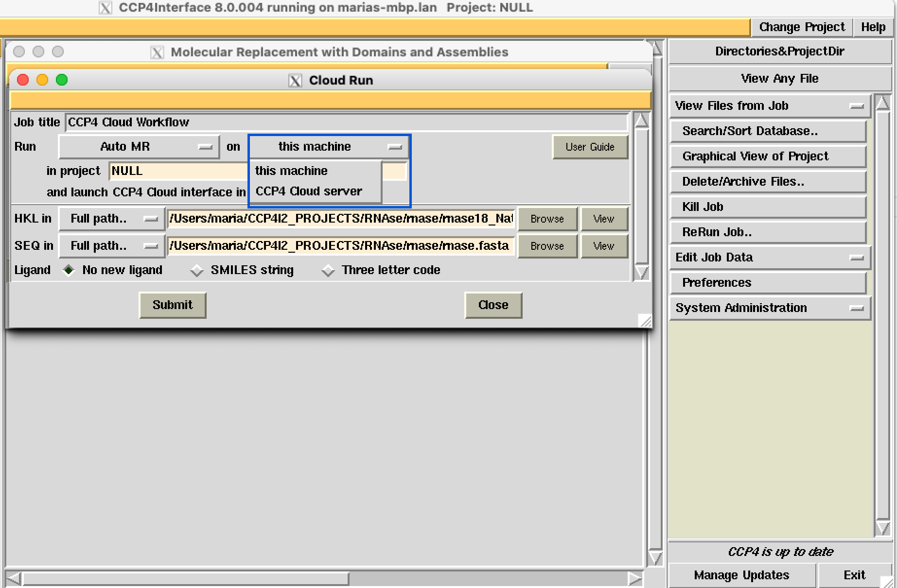Open the Full path dropdown for HKL in
Image resolution: width=897 pixels, height=588 pixels.
tap(110, 218)
